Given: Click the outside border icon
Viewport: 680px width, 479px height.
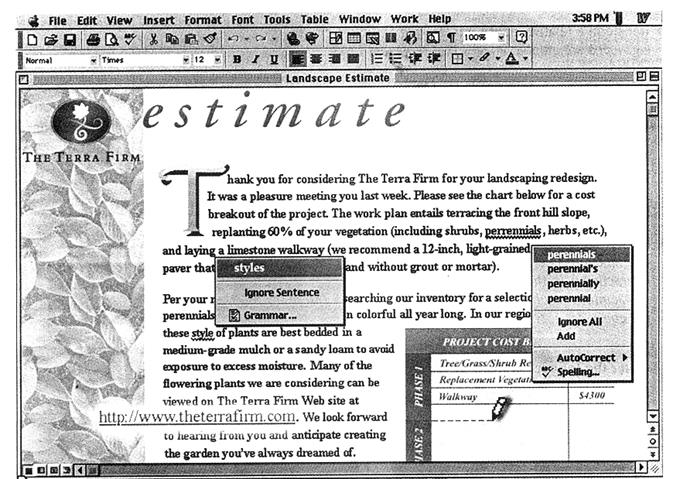Looking at the screenshot, I should click(457, 58).
